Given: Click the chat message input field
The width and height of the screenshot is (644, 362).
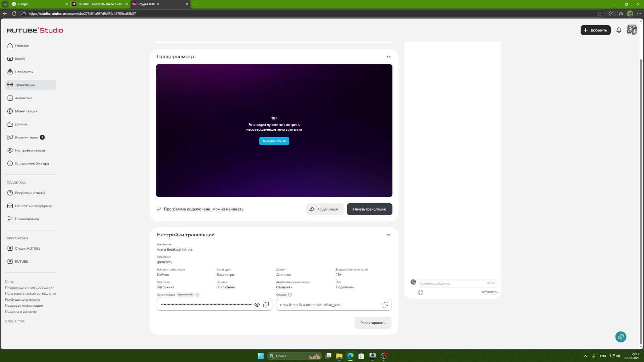Looking at the screenshot, I should click(x=451, y=284).
